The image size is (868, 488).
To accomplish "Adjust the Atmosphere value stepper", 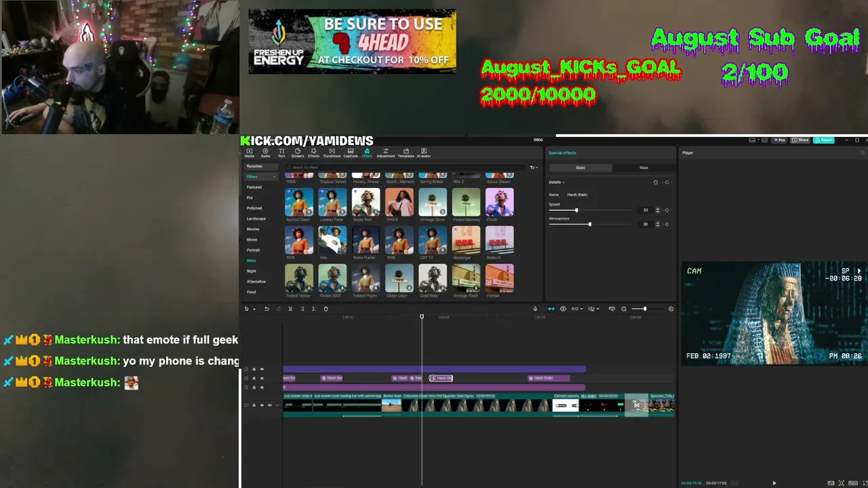I will pos(657,224).
